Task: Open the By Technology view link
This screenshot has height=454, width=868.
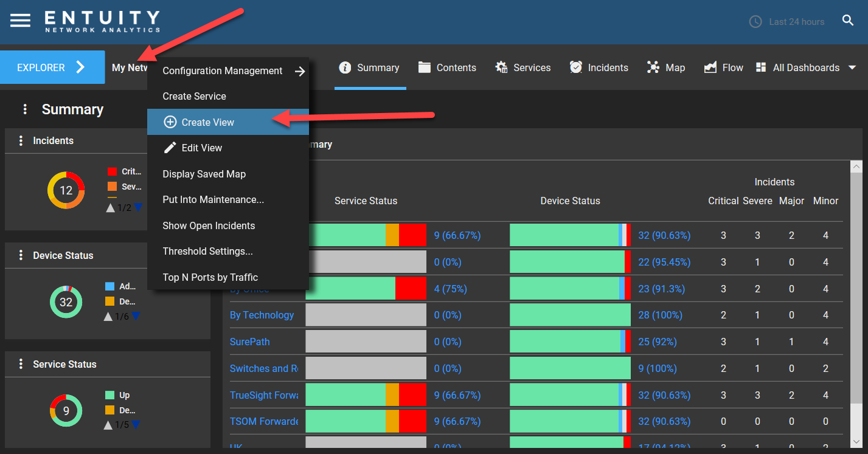Action: 262,315
